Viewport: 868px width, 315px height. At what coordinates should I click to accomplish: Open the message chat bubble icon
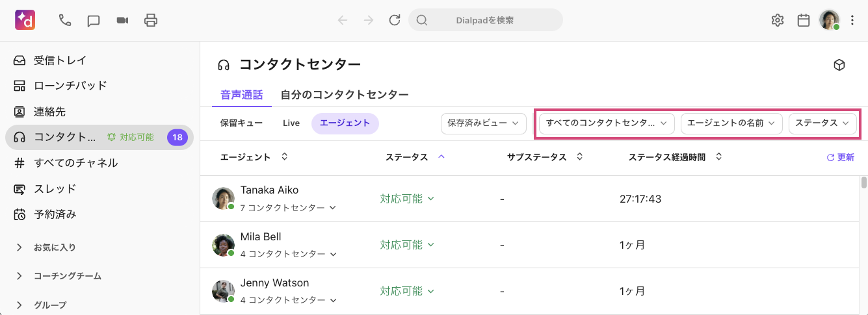click(94, 20)
